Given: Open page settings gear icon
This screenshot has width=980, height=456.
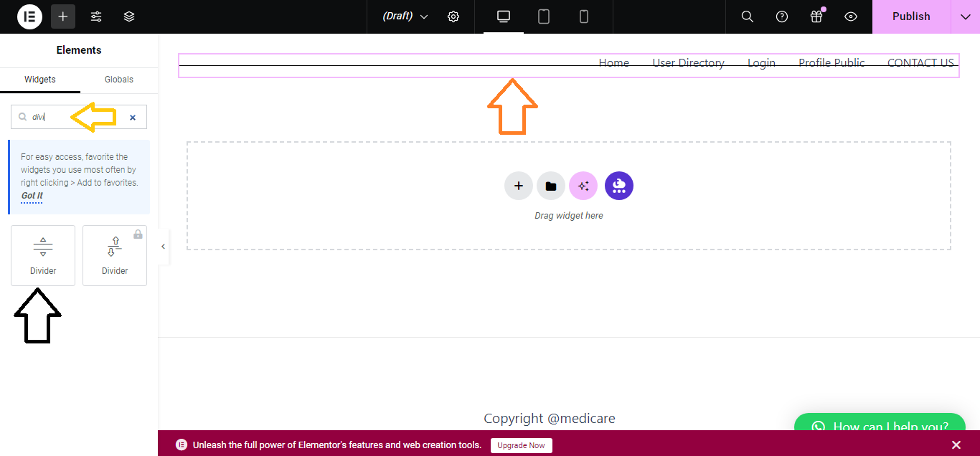Looking at the screenshot, I should [453, 16].
